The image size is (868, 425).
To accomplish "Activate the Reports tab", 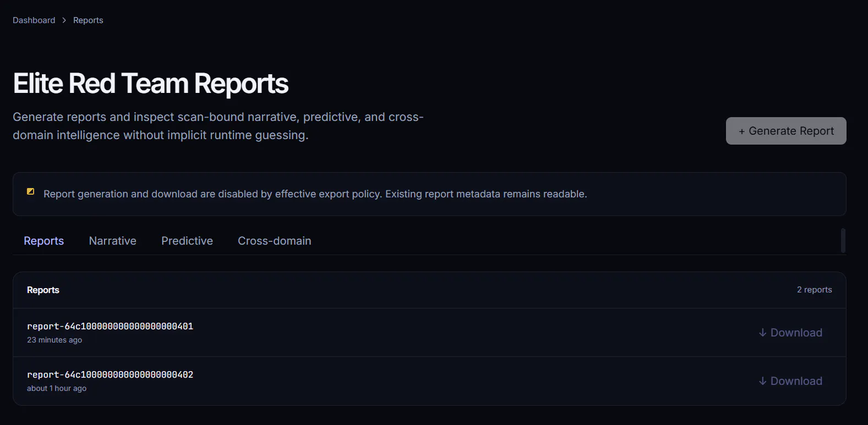I will pos(44,241).
